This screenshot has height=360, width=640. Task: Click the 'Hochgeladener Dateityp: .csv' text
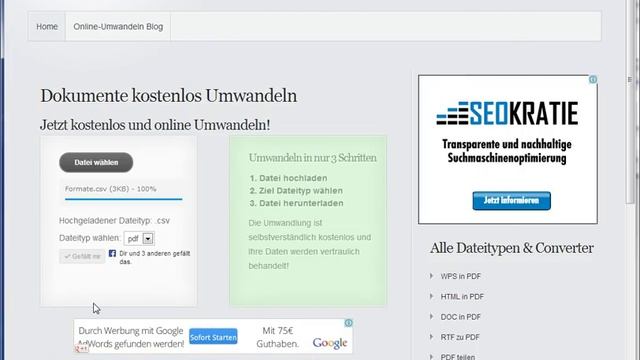pos(114,221)
